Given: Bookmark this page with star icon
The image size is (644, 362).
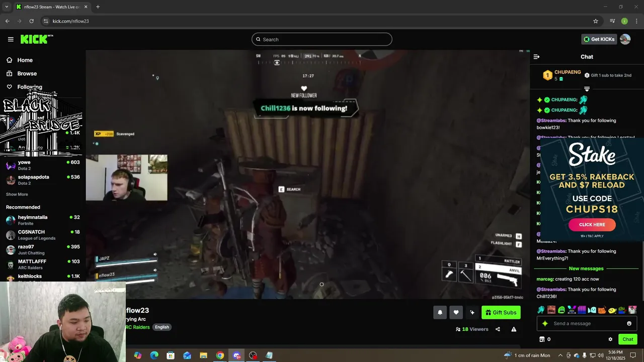Looking at the screenshot, I should click(596, 21).
